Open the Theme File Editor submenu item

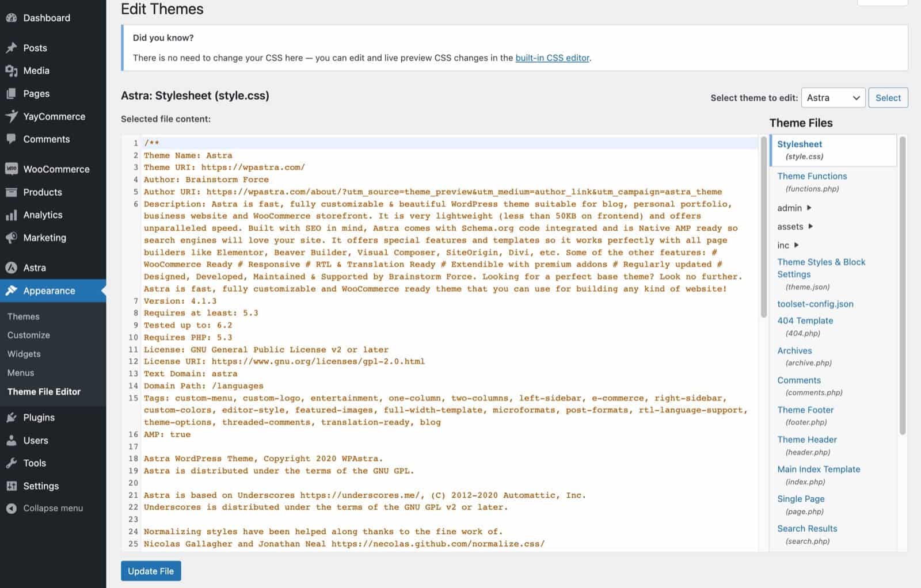coord(44,392)
